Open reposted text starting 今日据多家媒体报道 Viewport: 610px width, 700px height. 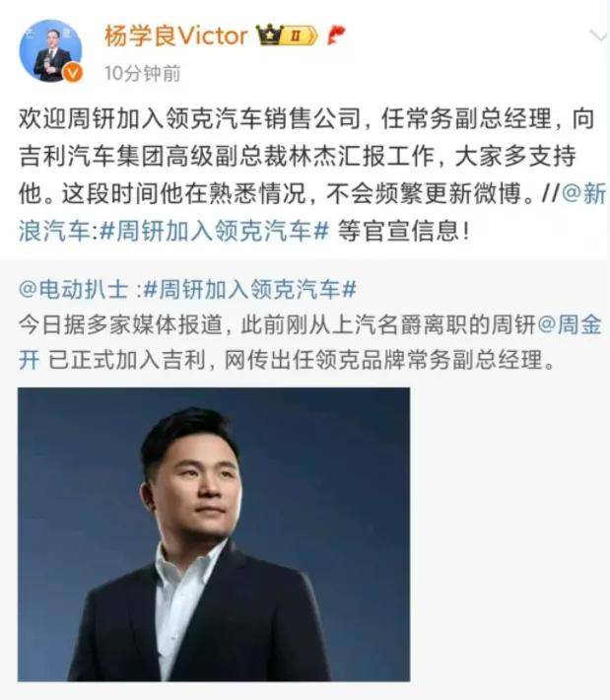(x=310, y=342)
